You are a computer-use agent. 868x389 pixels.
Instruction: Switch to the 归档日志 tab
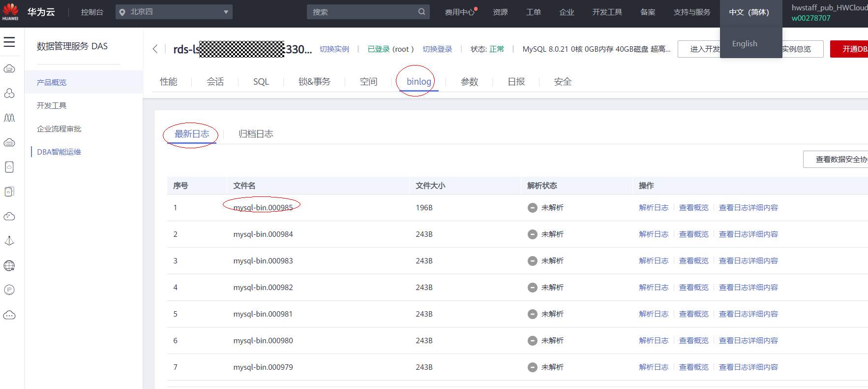click(x=256, y=134)
